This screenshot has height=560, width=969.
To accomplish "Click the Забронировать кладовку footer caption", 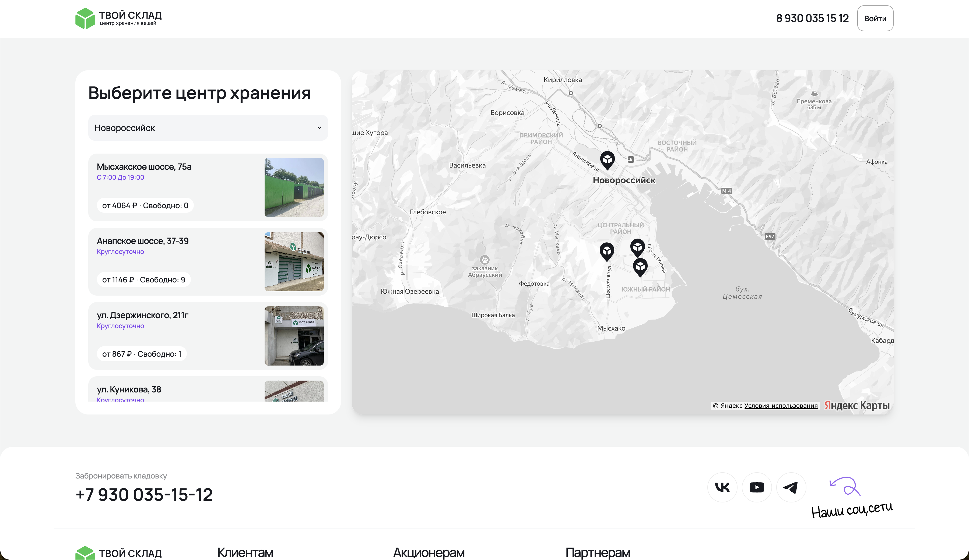I will 121,476.
